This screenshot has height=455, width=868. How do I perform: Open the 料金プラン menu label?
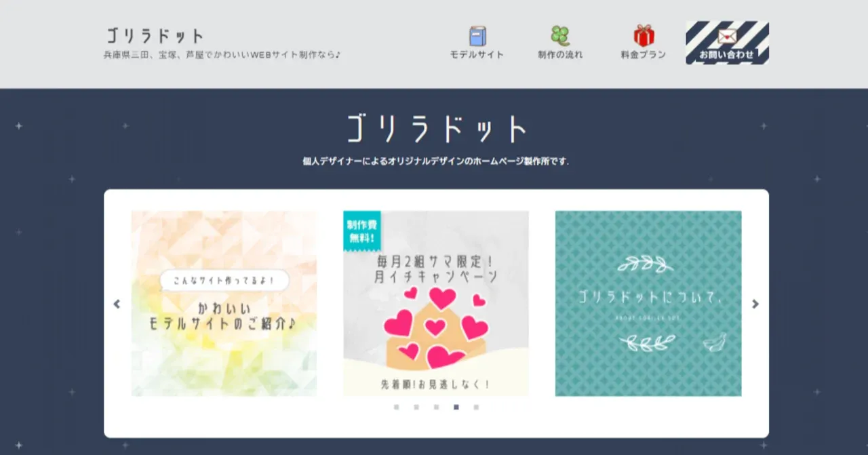tap(644, 55)
